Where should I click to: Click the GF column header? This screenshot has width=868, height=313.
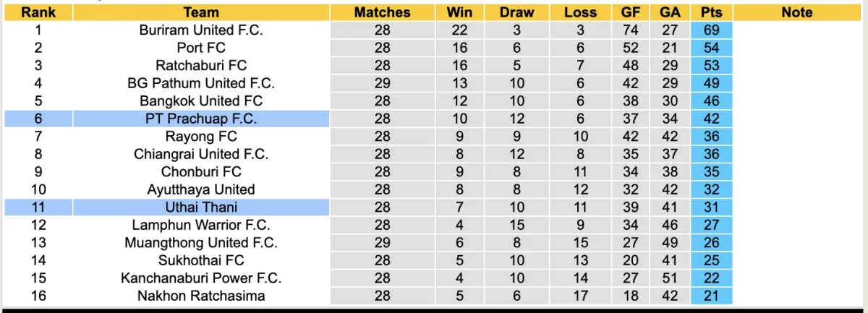pos(630,12)
